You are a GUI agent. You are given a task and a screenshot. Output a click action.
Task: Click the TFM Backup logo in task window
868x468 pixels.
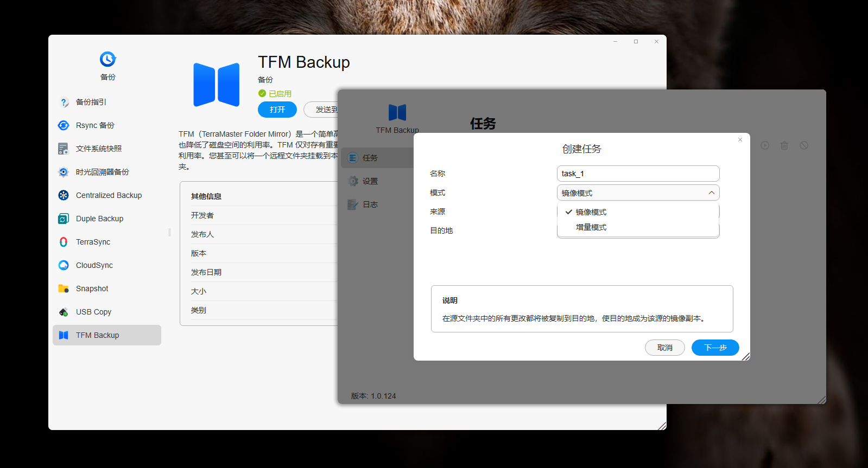pyautogui.click(x=397, y=112)
